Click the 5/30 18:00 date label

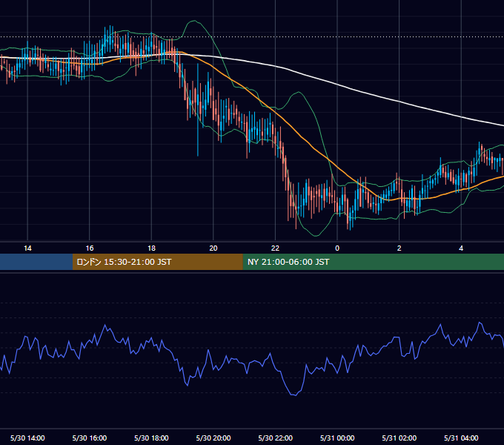coord(151,438)
